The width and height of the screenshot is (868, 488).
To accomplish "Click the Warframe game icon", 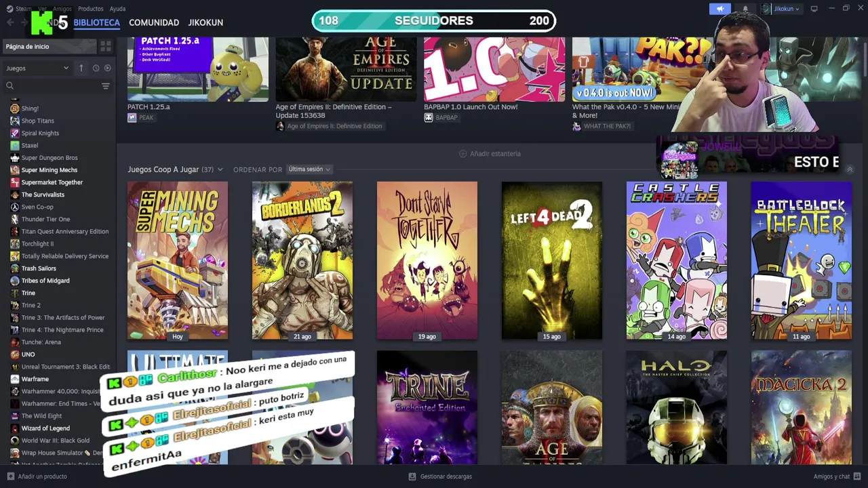I will coord(15,379).
